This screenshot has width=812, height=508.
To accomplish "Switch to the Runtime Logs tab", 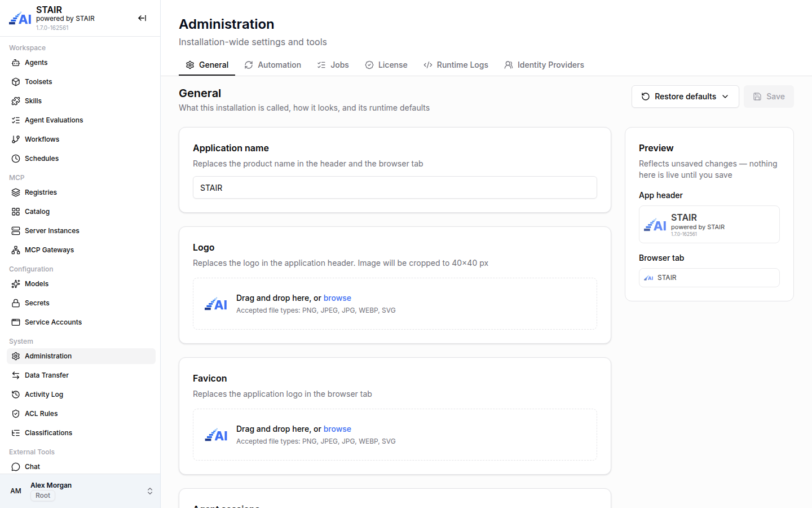I will coord(456,65).
